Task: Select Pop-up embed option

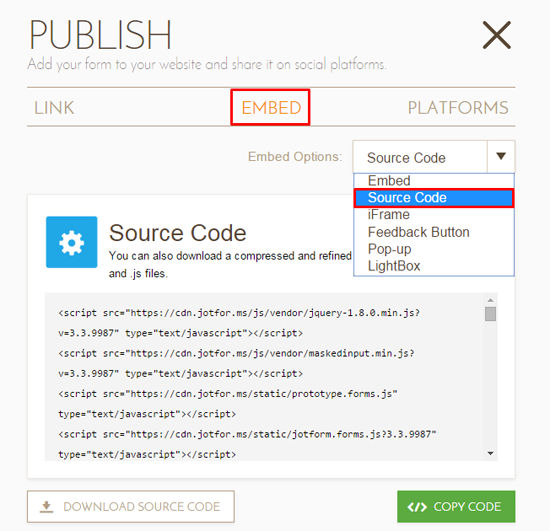Action: [x=434, y=249]
